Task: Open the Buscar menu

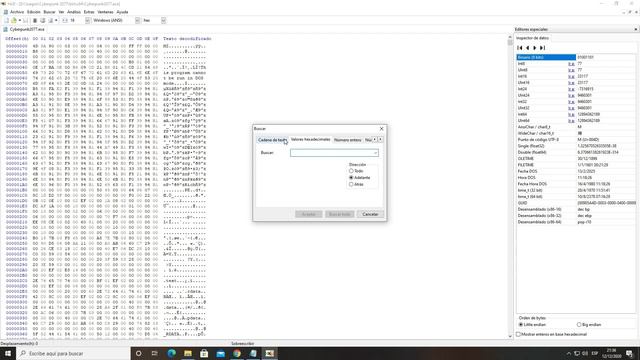Action: pos(49,12)
